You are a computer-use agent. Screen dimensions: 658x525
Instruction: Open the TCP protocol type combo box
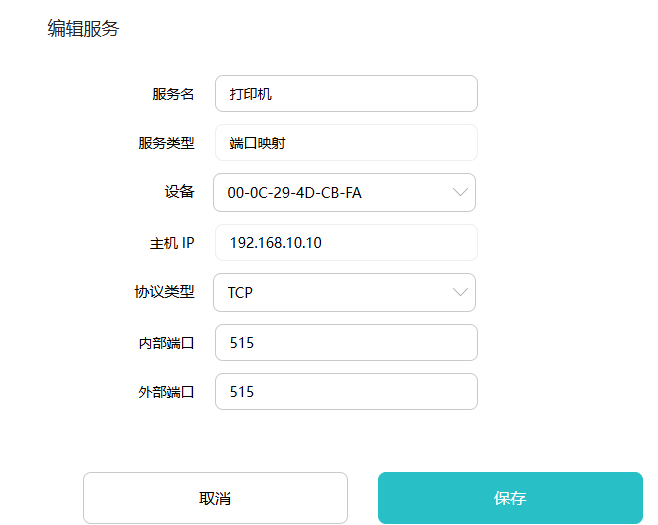[330, 292]
